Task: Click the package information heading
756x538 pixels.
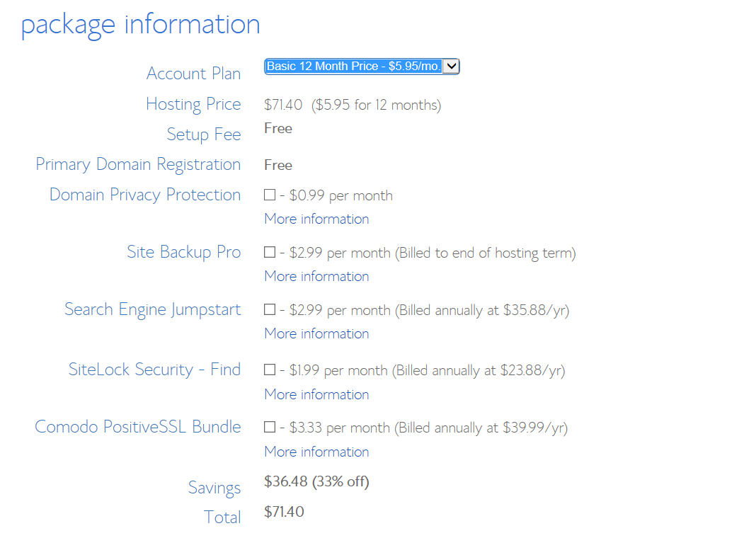Action: coord(140,25)
